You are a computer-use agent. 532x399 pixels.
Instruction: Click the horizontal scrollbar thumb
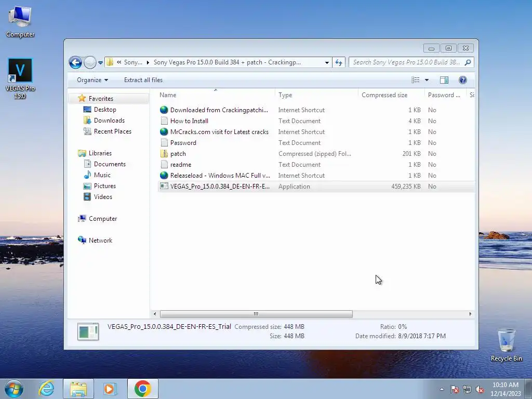(x=256, y=314)
